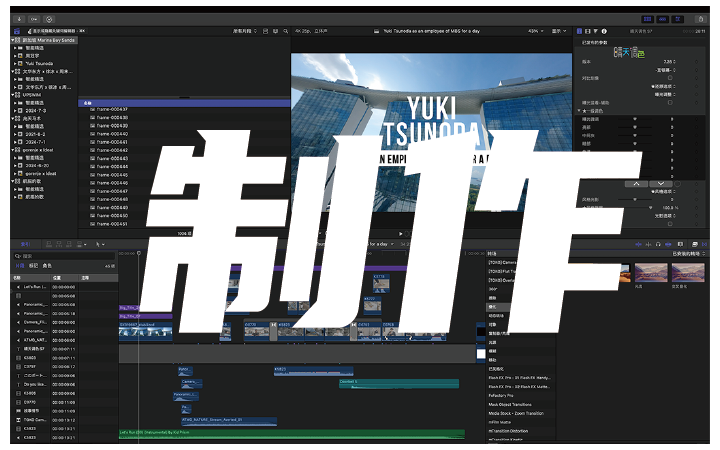The width and height of the screenshot is (720, 450).
Task: Toggle the 曝光直看-辅助 checkbox
Action: [670, 102]
